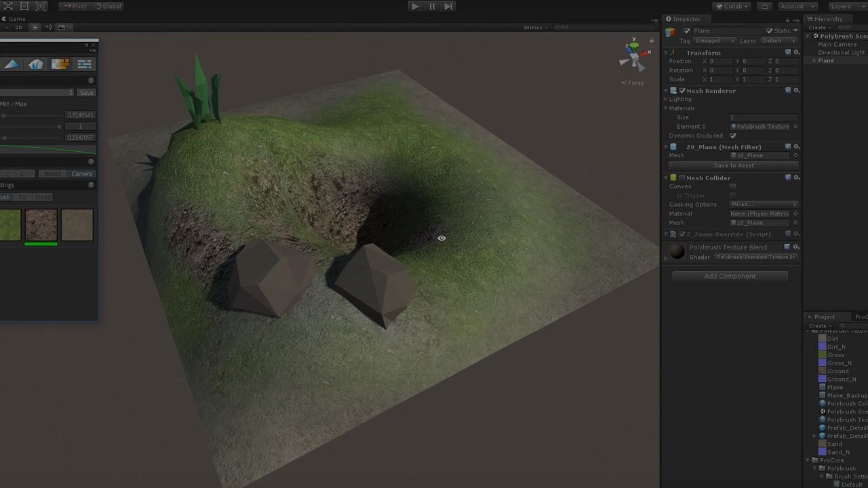
Task: Select the Polybrush texture paint mode icon
Action: [60, 64]
